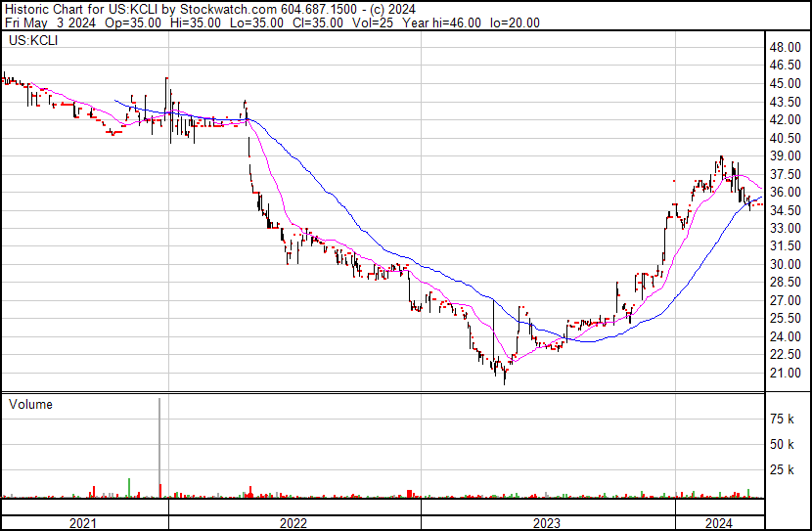Viewport: 812px width, 531px height.
Task: Click the 30.00 price axis label
Action: tap(786, 264)
